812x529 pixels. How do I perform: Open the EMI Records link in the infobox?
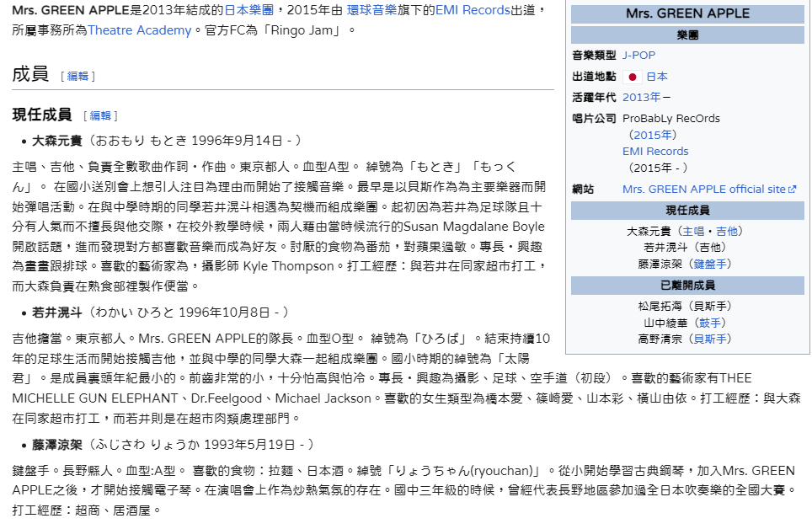(655, 152)
